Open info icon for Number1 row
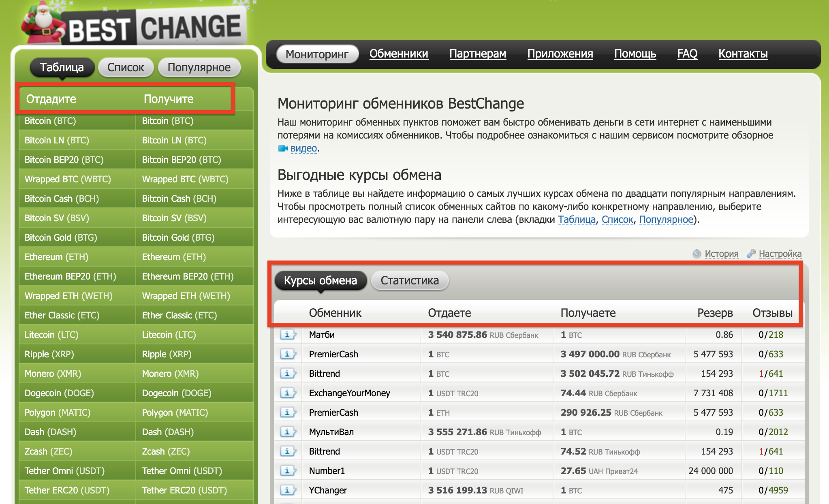This screenshot has width=829, height=504. (x=288, y=471)
